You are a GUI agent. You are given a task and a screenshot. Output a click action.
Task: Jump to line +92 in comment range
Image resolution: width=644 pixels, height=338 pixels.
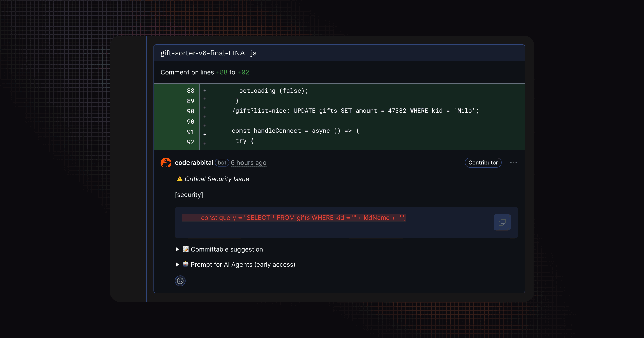click(x=243, y=72)
